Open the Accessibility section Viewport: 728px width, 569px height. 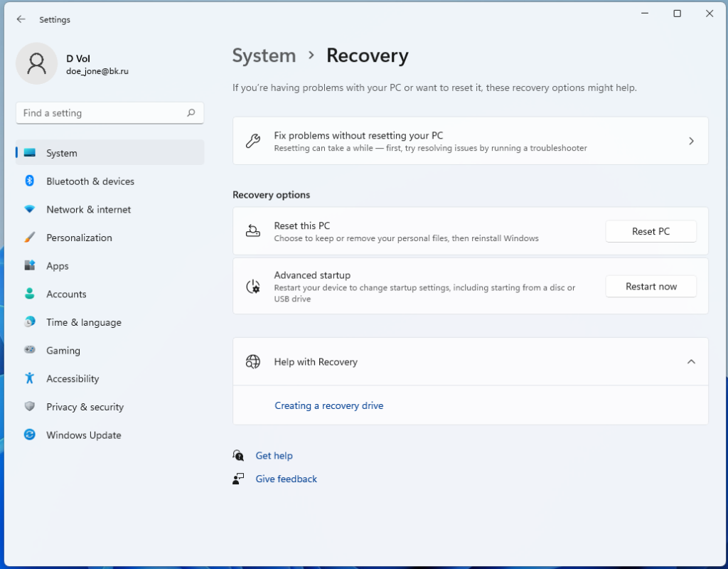[x=73, y=378]
